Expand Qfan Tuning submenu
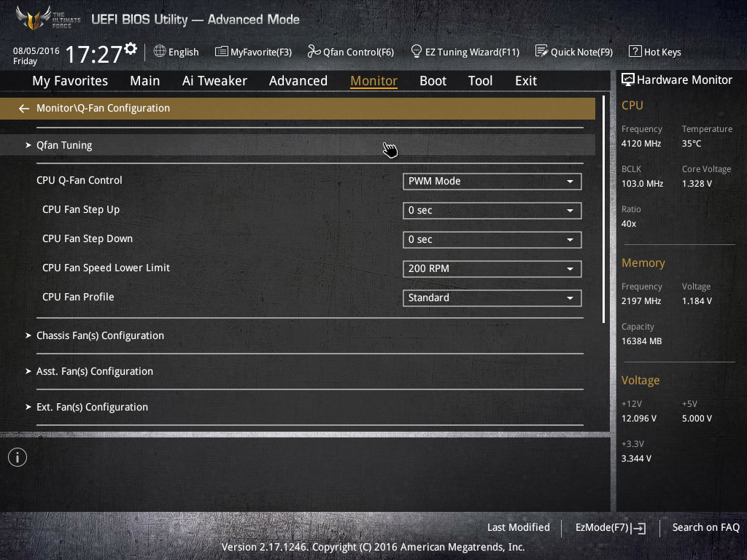 298,145
